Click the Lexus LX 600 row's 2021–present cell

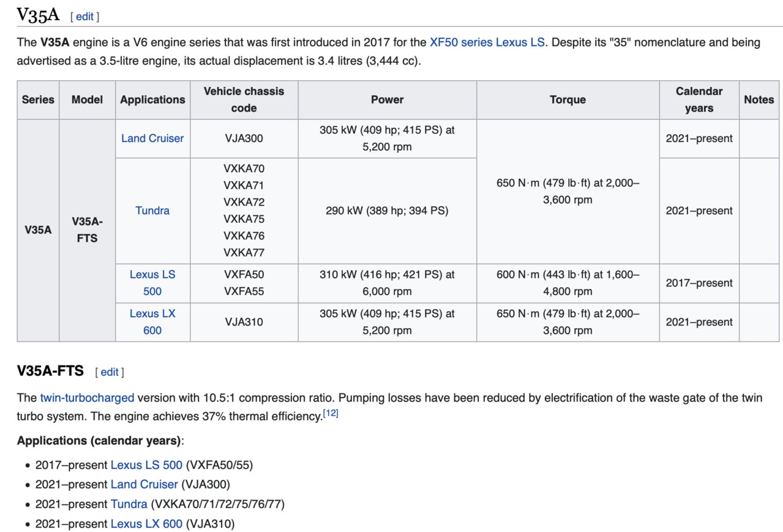click(699, 322)
